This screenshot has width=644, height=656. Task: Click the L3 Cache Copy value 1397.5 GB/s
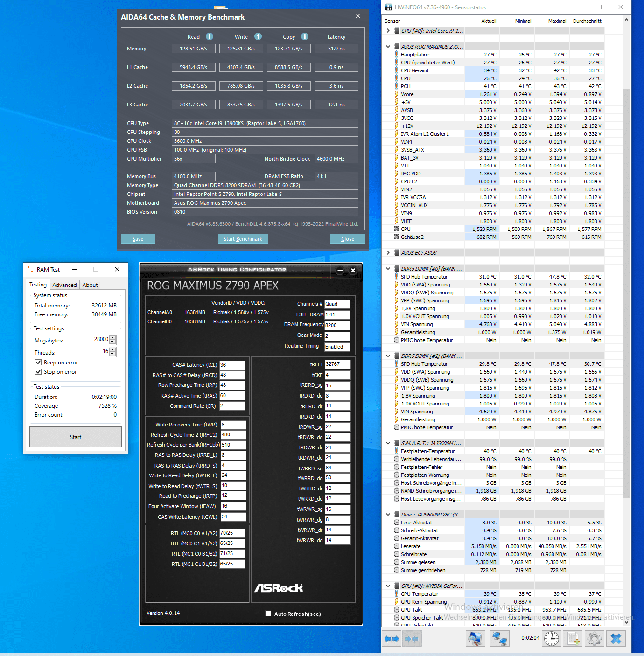289,105
